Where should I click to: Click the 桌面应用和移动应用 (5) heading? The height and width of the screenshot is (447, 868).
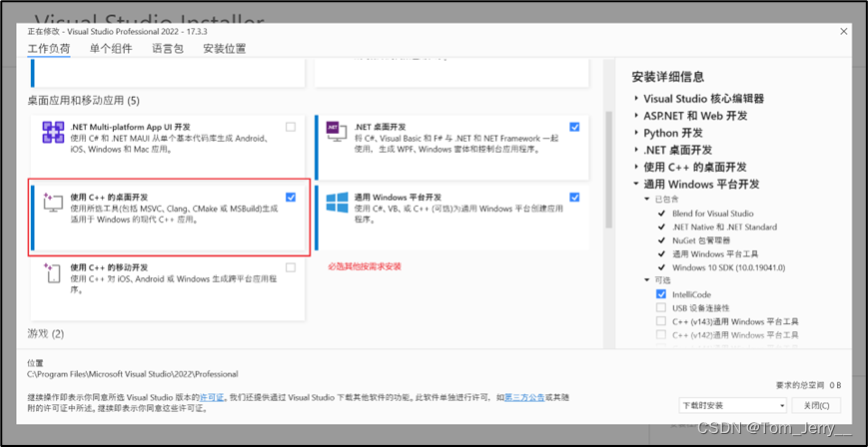84,101
